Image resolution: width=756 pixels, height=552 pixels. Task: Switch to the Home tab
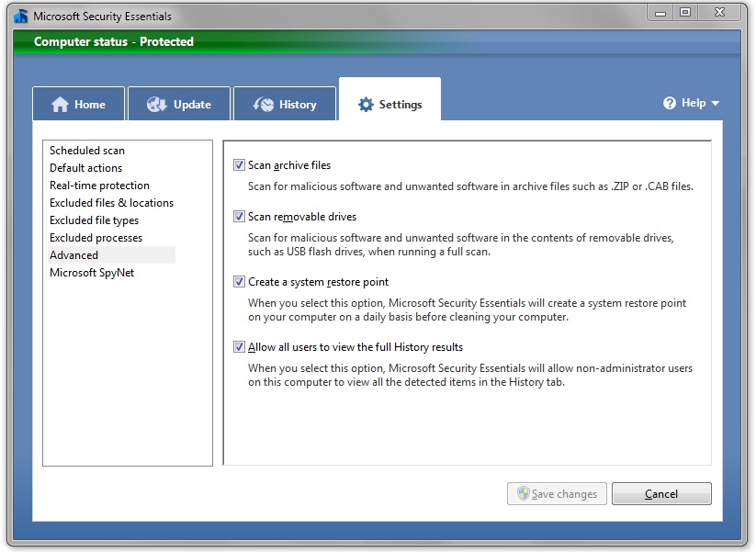tap(79, 103)
